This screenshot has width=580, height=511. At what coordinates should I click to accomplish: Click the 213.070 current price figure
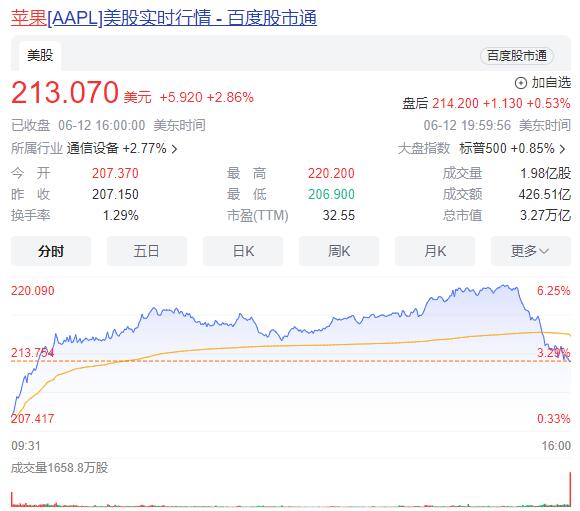65,92
